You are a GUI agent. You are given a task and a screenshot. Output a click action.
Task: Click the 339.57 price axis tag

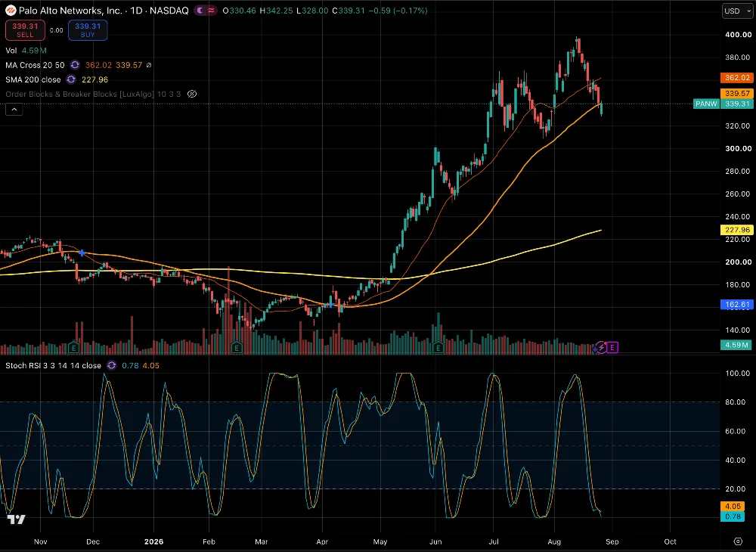736,93
